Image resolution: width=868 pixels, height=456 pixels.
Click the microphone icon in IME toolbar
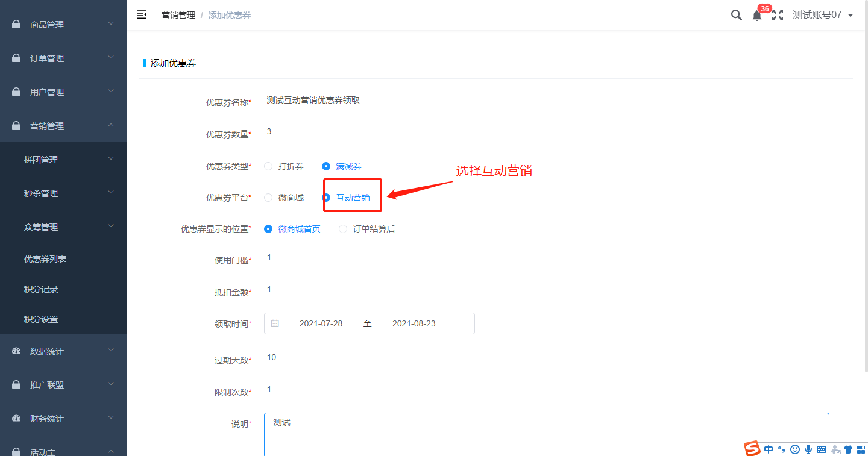[x=808, y=449]
